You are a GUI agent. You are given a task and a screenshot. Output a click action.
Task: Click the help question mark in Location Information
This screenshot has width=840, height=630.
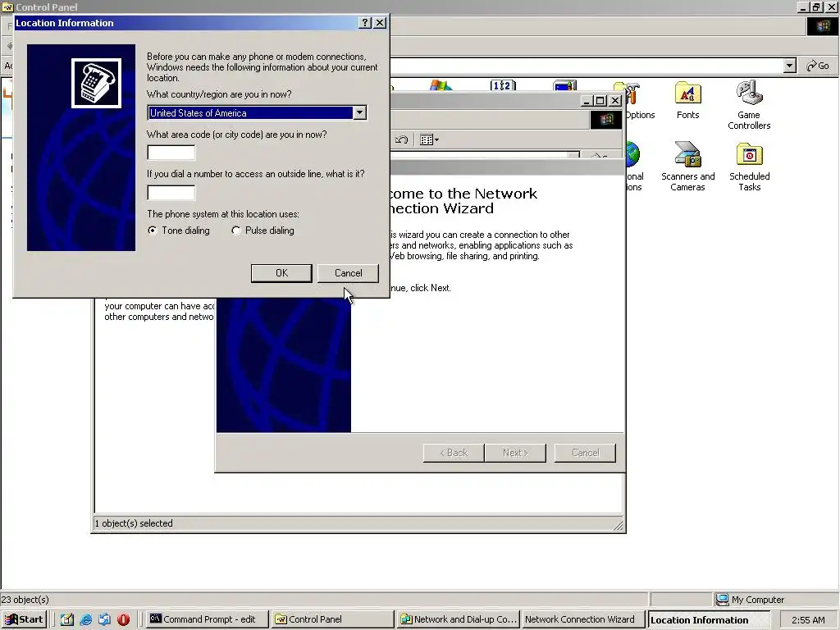[x=365, y=22]
